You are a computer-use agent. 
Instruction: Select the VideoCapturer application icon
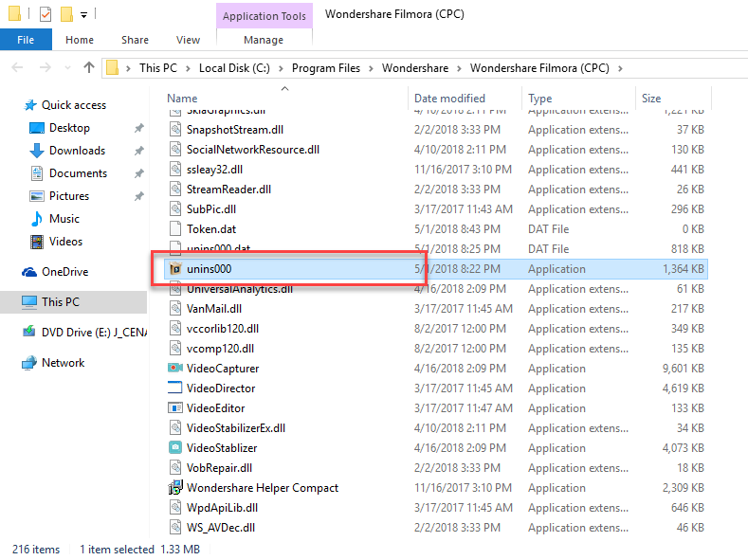coord(175,368)
